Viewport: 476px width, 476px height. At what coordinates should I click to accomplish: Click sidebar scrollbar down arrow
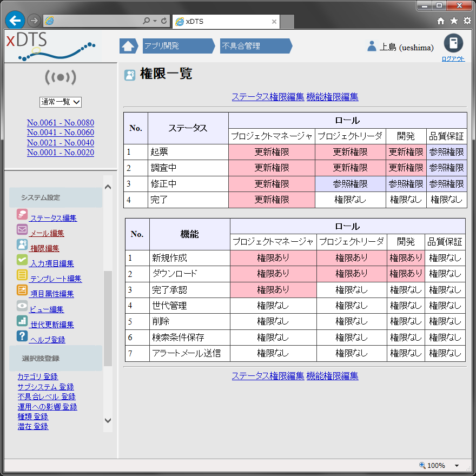pos(108,420)
